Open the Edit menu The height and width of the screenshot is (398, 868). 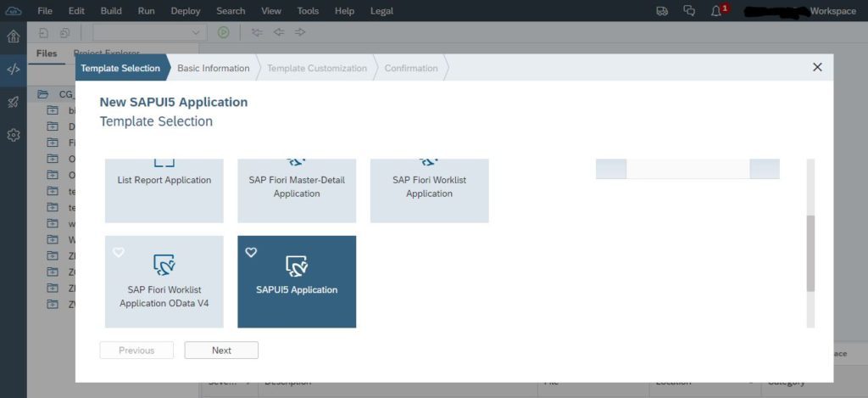click(x=76, y=11)
